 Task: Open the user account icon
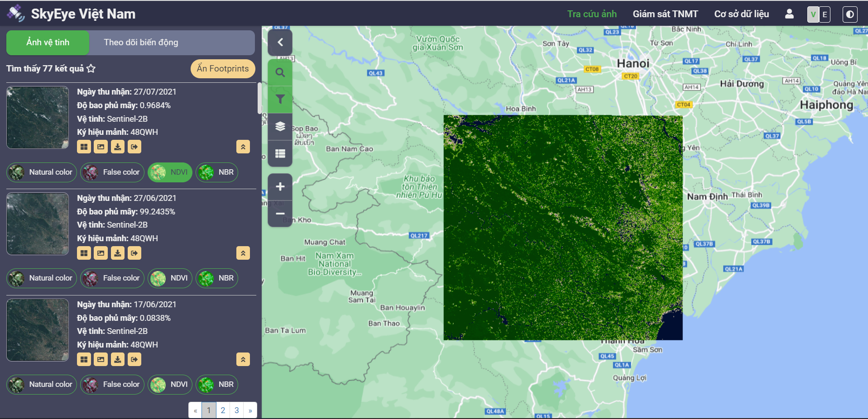[789, 14]
